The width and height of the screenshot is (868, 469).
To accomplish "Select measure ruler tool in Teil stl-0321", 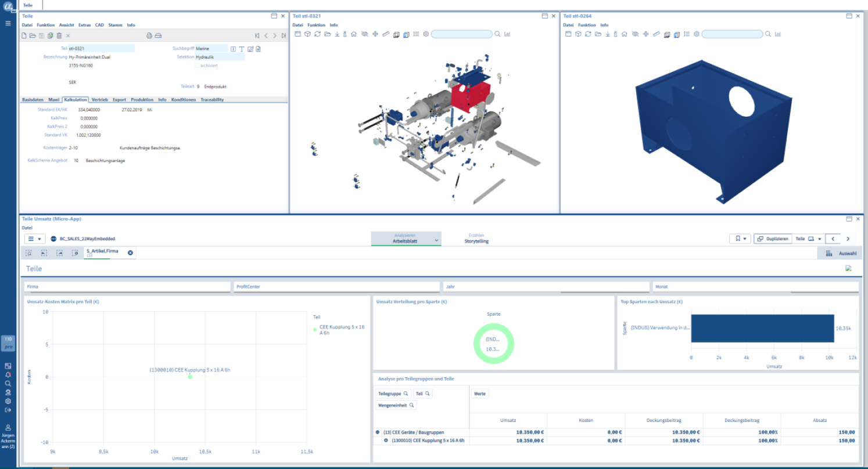I will click(385, 34).
